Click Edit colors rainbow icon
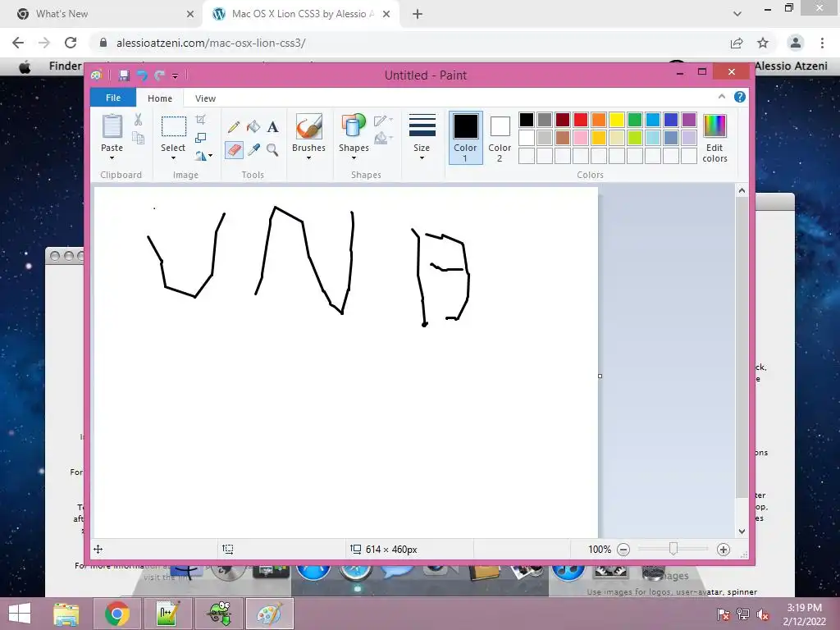Viewport: 840px width, 630px height. (714, 126)
